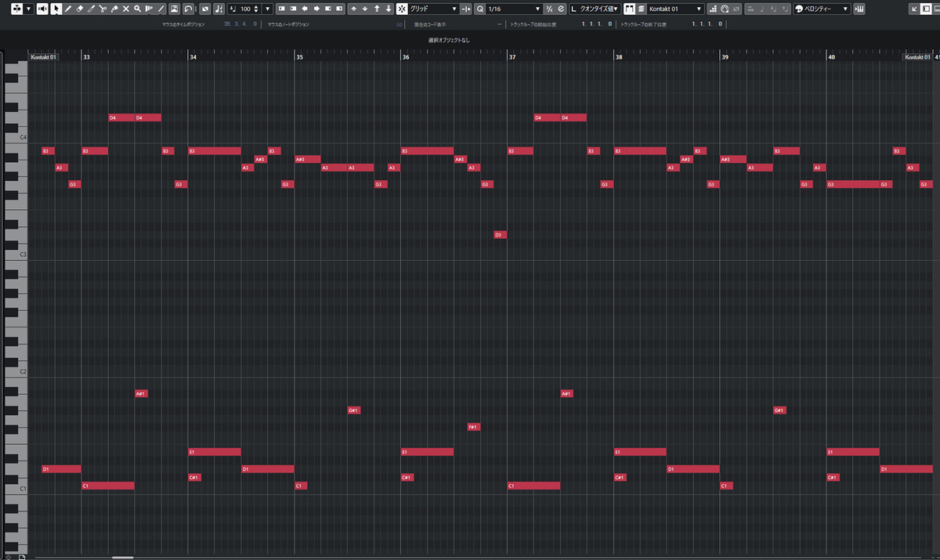Click bar 34 in the ruler
The height and width of the screenshot is (560, 940).
click(193, 57)
